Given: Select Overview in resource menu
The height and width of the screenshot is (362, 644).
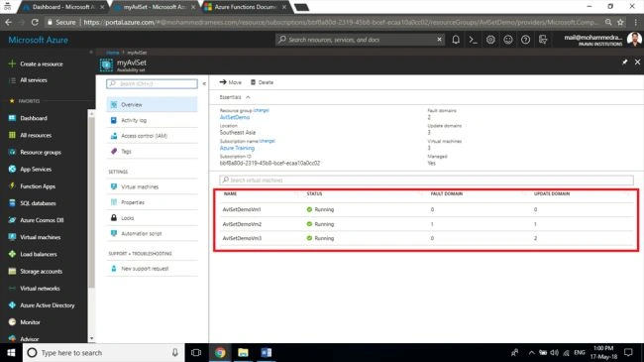Looking at the screenshot, I should pos(152,104).
